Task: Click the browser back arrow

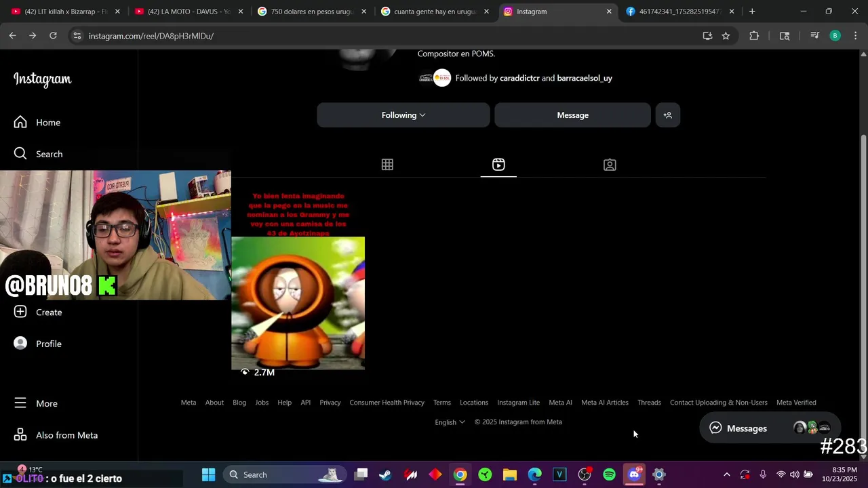Action: (x=12, y=36)
